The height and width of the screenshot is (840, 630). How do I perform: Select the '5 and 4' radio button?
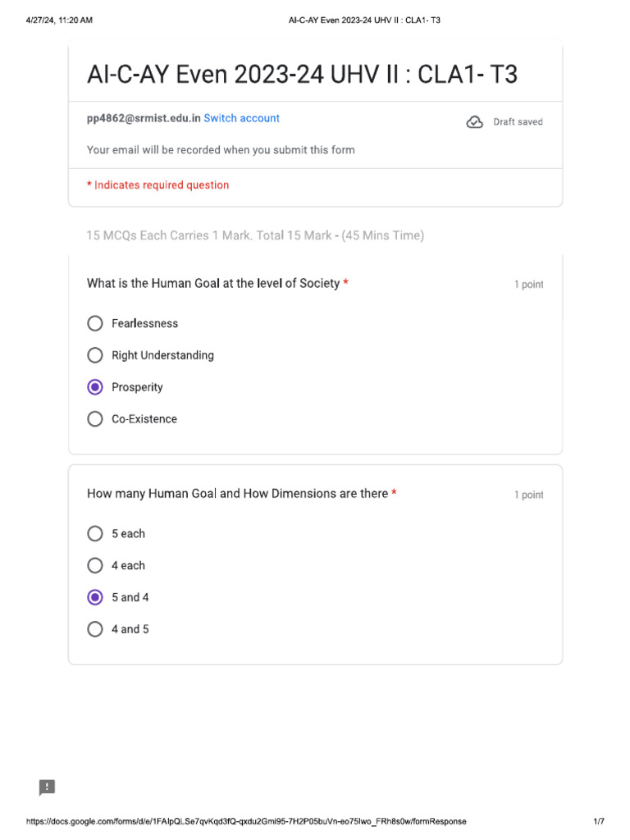95,597
